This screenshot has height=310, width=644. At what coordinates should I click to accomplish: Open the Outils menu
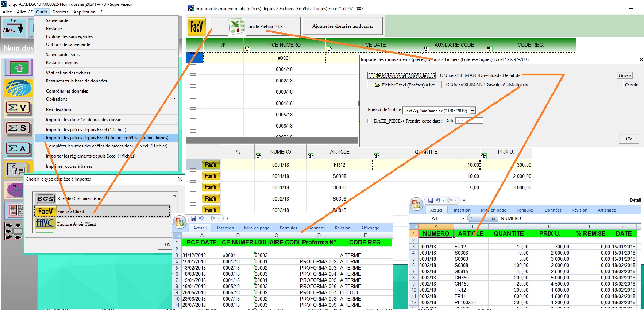pyautogui.click(x=42, y=12)
